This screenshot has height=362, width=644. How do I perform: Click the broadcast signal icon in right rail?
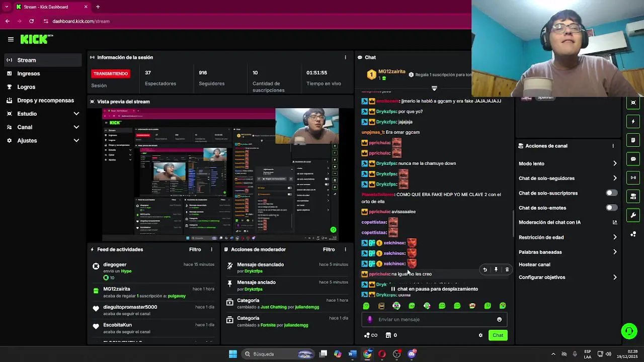click(633, 177)
